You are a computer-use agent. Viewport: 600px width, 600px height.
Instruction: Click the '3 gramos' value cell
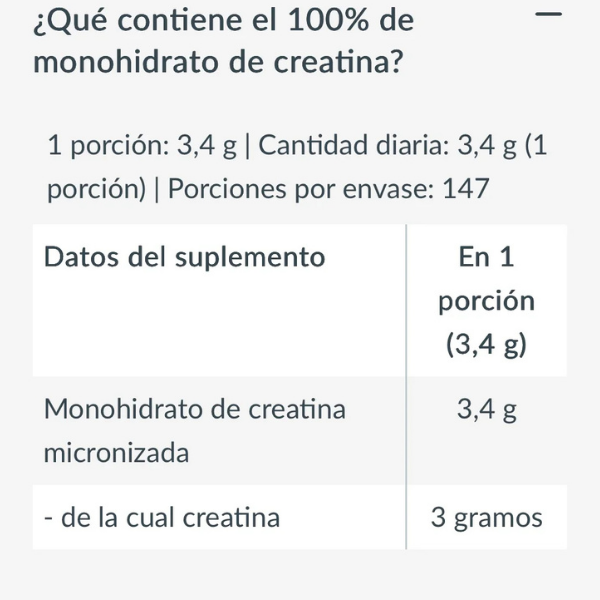tap(486, 517)
